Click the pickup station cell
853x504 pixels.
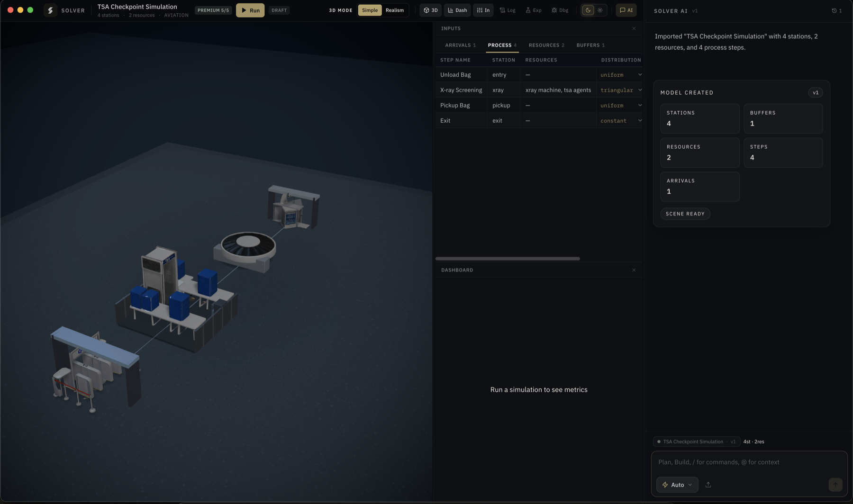[x=504, y=105]
